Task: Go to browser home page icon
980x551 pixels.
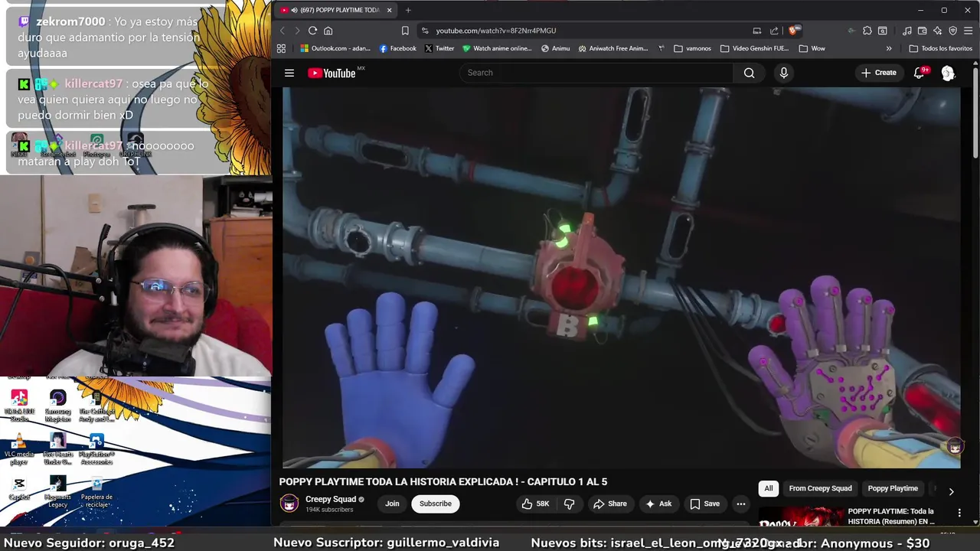Action: pos(328,31)
